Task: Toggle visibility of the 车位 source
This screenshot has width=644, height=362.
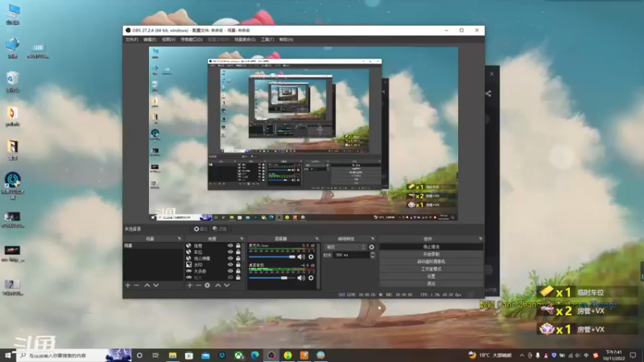Action: click(x=230, y=252)
